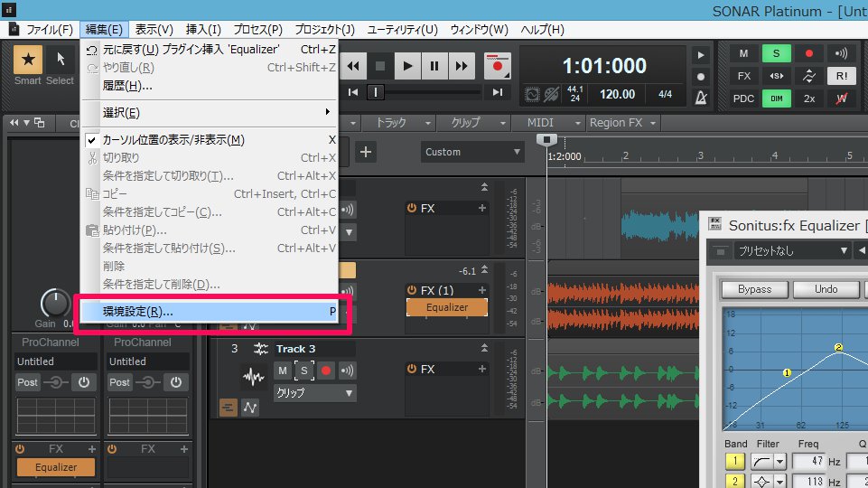Viewport: 868px width, 488px height.
Task: Toggle global Mute M in Mix module
Action: [x=743, y=53]
